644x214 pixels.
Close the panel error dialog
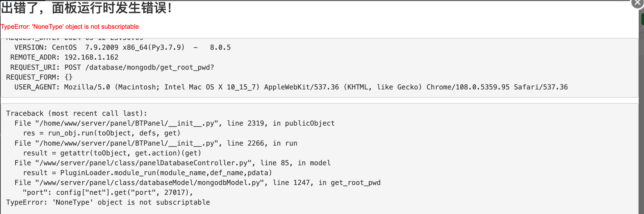tap(638, 3)
